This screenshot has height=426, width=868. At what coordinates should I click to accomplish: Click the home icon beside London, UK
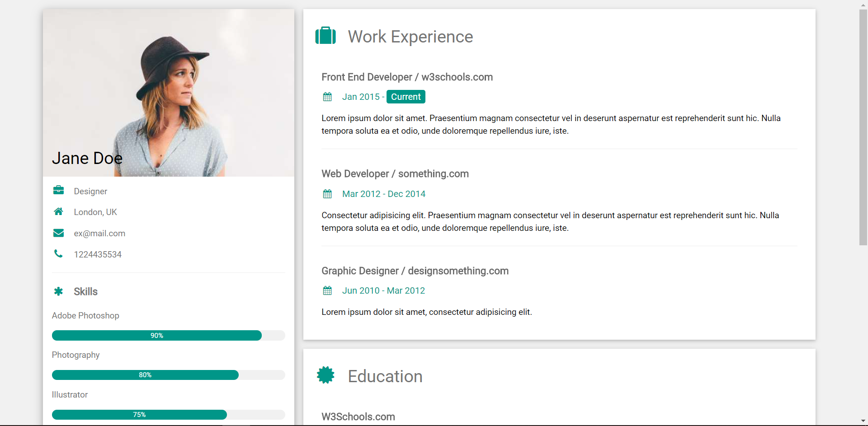(x=58, y=211)
